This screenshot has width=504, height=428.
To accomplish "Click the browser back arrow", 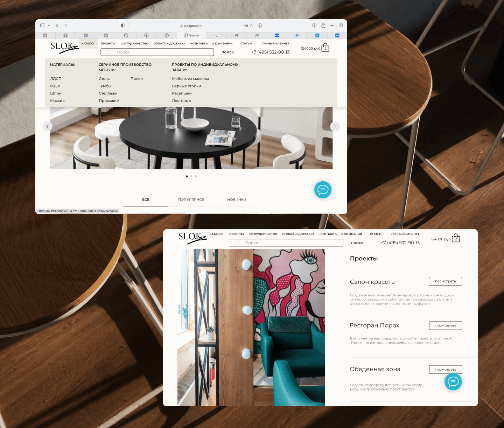I will point(57,26).
